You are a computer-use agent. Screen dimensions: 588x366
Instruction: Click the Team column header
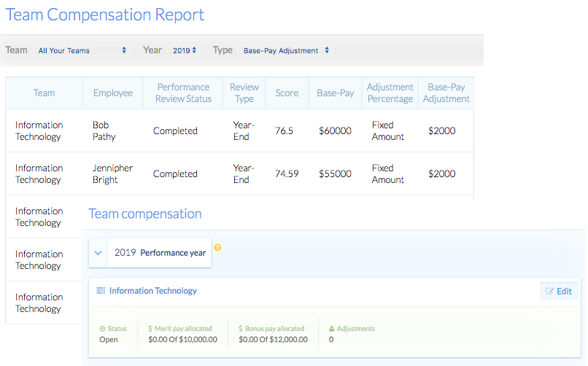tap(44, 93)
